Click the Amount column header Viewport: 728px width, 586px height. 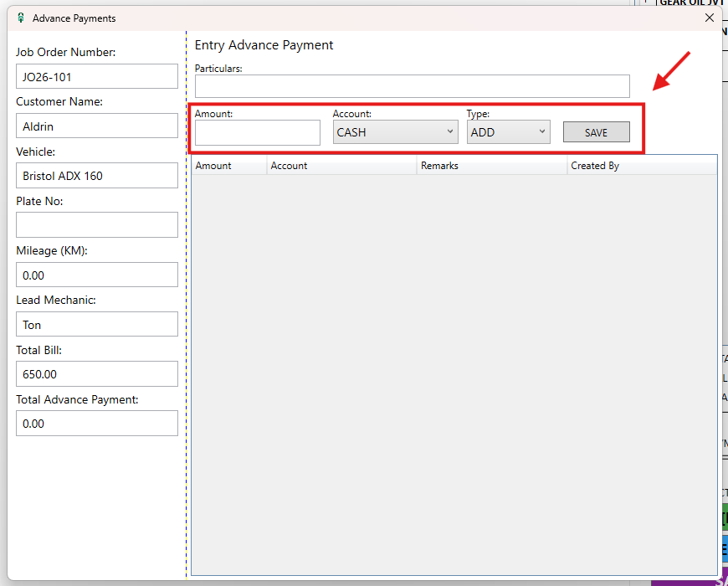229,166
